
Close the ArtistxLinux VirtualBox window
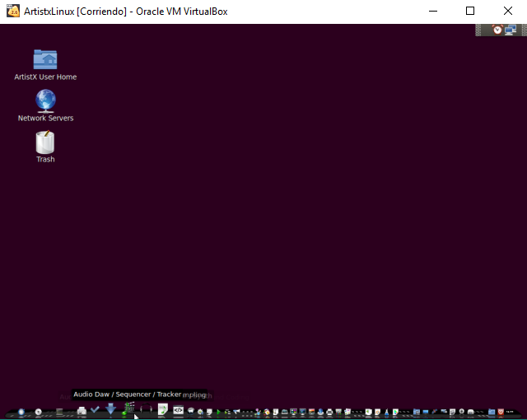click(x=508, y=12)
